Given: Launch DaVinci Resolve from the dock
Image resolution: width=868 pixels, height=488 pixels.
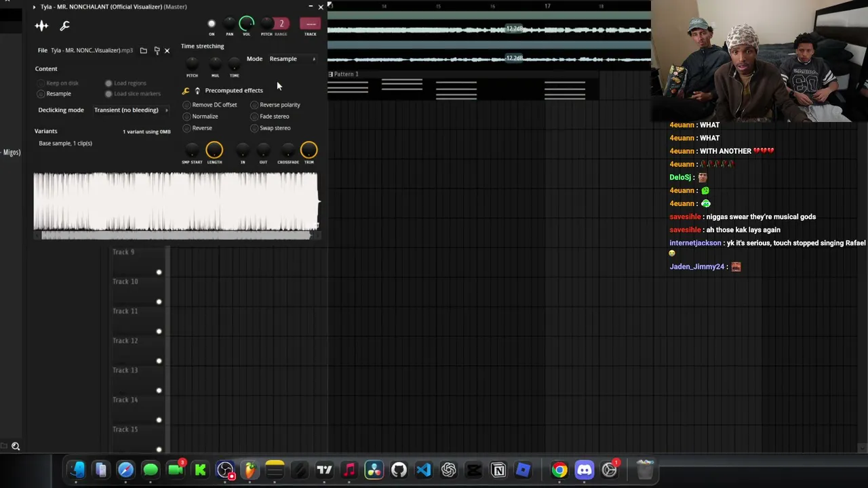Looking at the screenshot, I should [x=374, y=469].
